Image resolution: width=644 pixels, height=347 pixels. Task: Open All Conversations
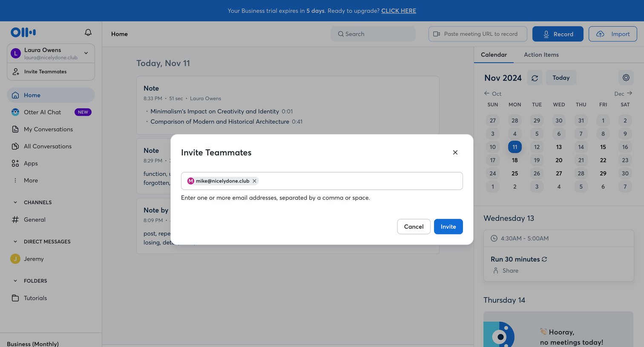point(51,146)
